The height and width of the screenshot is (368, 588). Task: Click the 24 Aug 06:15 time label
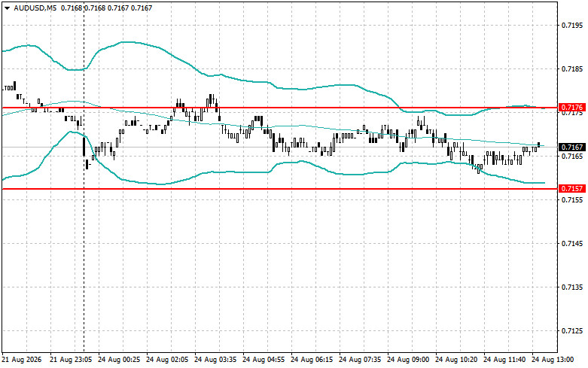point(312,360)
